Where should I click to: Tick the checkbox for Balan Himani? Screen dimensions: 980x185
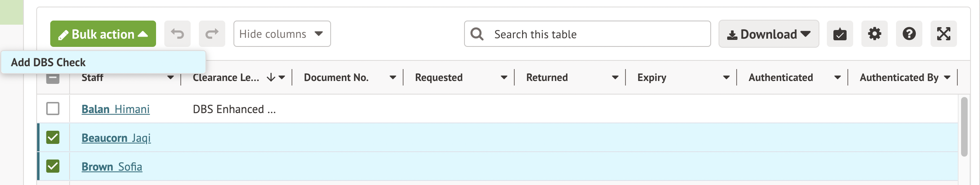pyautogui.click(x=53, y=109)
